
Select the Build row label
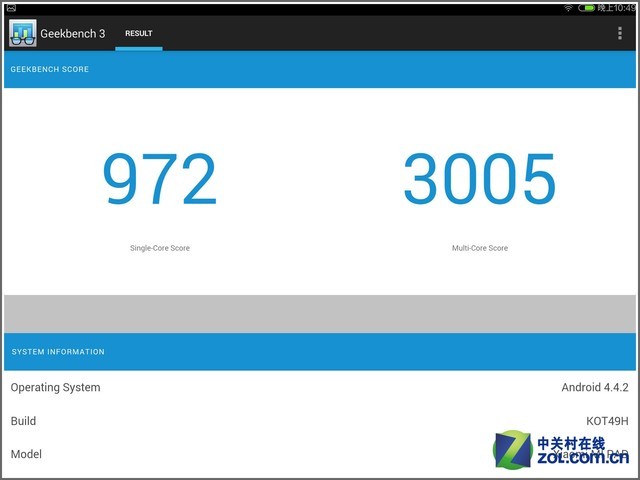pyautogui.click(x=23, y=421)
